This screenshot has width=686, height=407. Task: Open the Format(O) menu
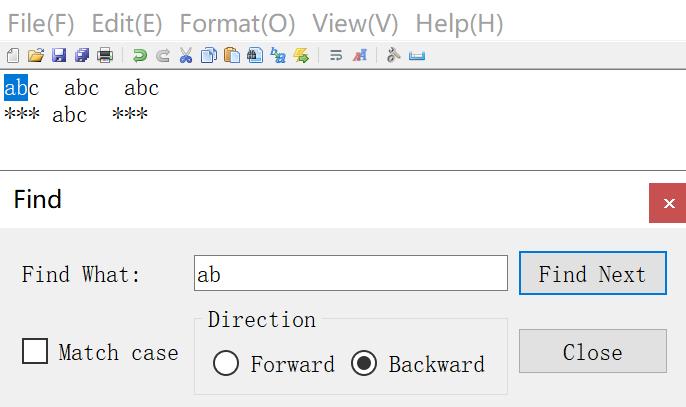[238, 23]
